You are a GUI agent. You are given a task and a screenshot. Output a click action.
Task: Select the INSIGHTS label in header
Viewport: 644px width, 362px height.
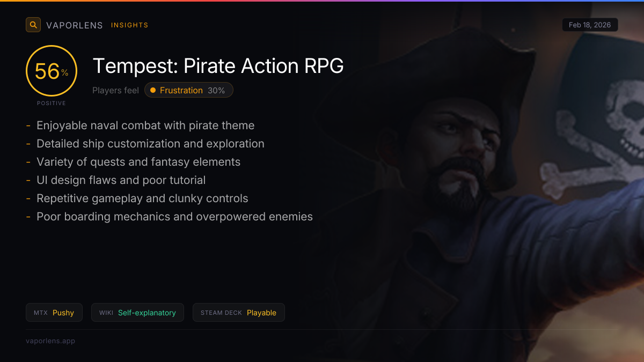tap(129, 25)
